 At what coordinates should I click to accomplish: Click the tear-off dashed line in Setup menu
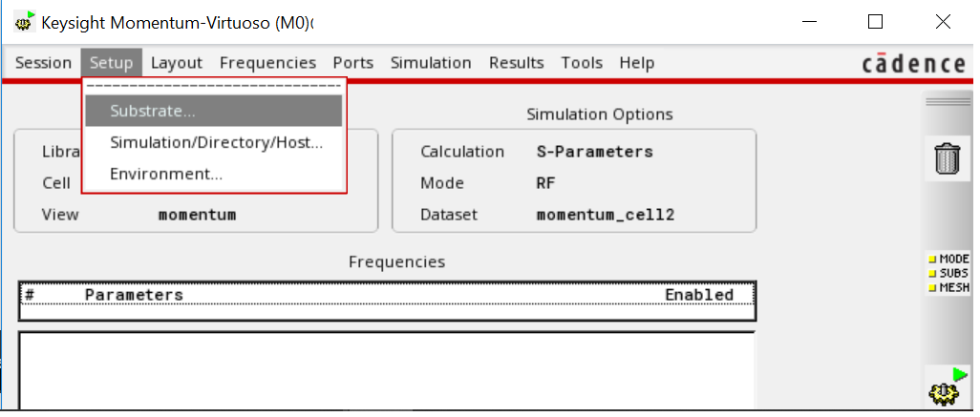[x=214, y=86]
